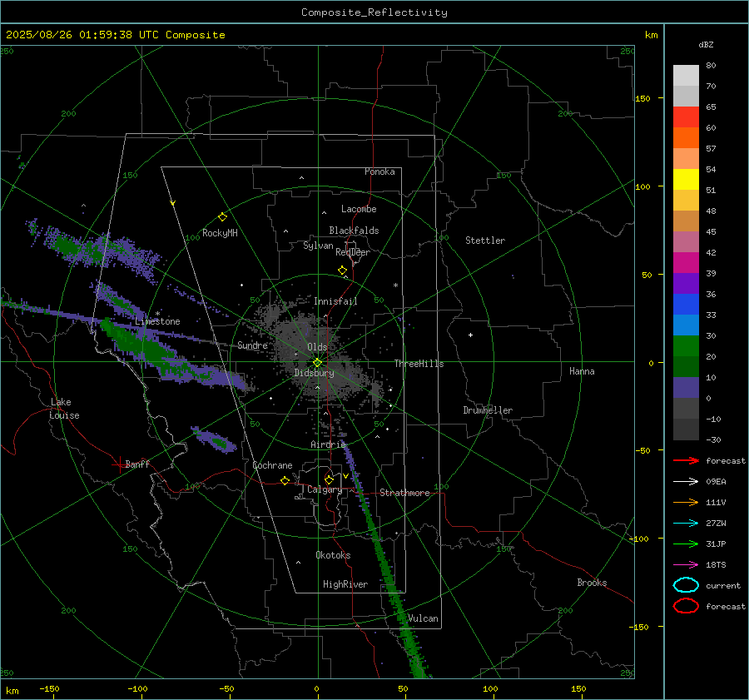Click the Okotoks town label
The height and width of the screenshot is (700, 749).
point(333,555)
